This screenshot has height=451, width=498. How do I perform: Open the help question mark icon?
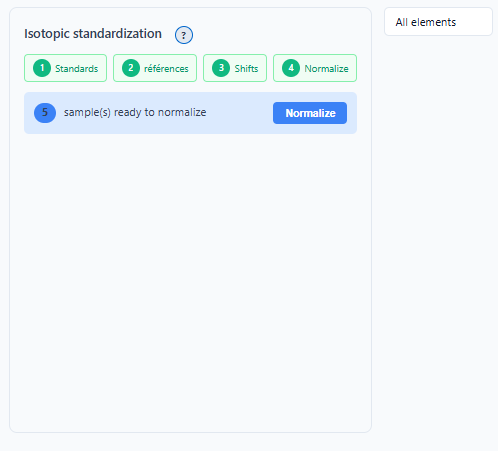(x=184, y=35)
